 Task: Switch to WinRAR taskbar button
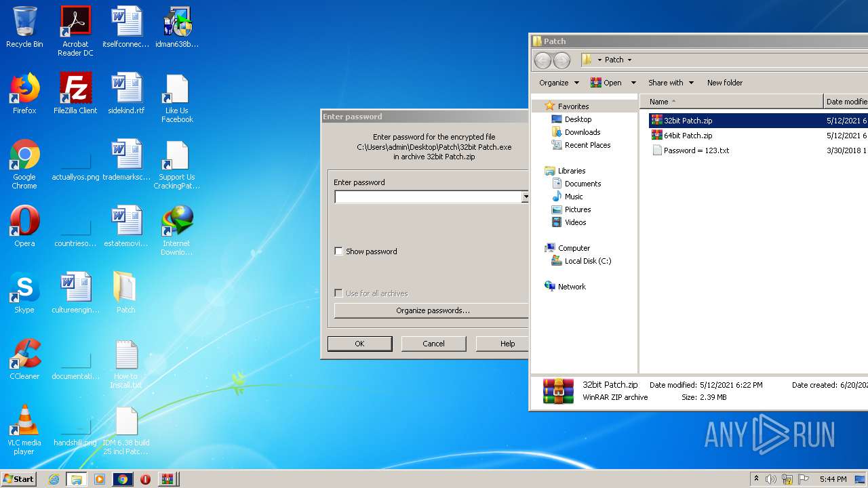point(167,479)
